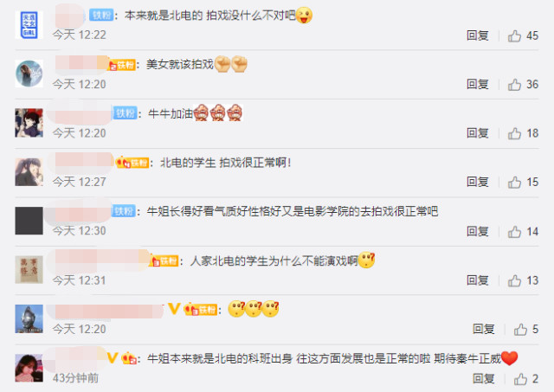This screenshot has height=392, width=554.
Task: Like the emoji-only comment with 5 likes
Action: (520, 330)
